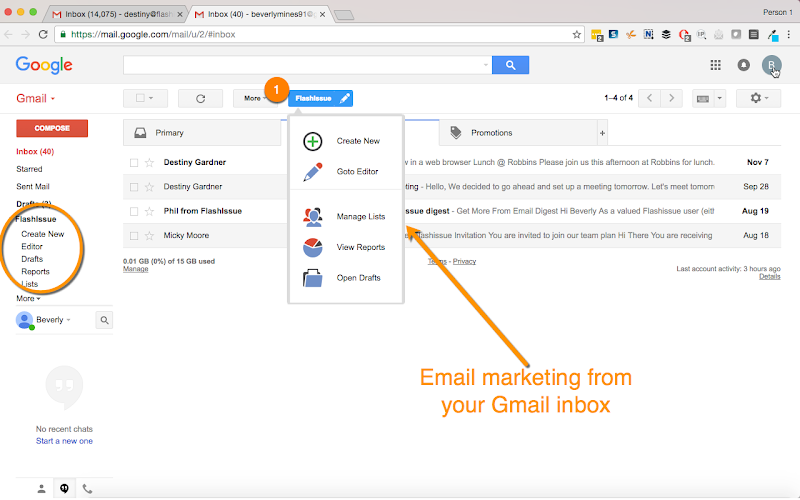Reload the page in browser
800x500 pixels.
(43, 34)
